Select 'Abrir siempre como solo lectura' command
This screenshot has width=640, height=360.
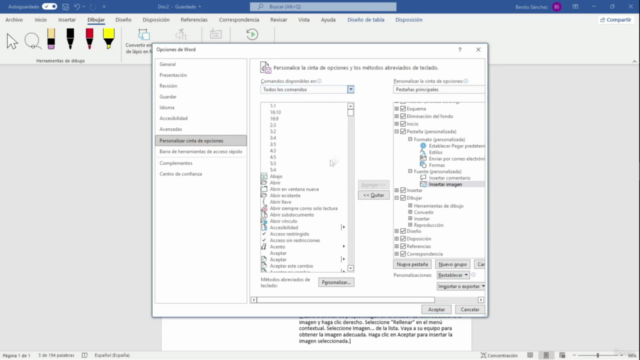[x=303, y=208]
